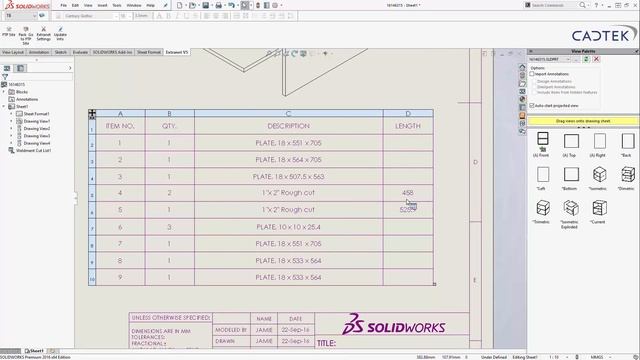Click the DESCRIPTION header cell

(x=289, y=126)
